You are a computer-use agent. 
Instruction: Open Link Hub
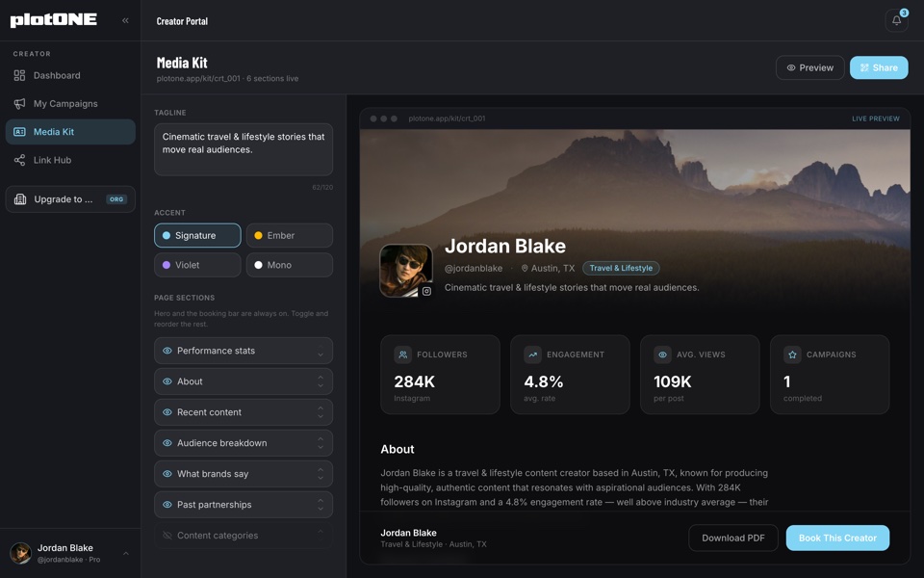click(70, 161)
